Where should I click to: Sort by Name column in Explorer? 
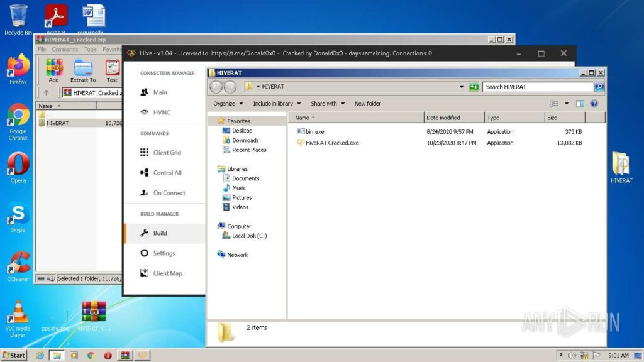(356, 118)
